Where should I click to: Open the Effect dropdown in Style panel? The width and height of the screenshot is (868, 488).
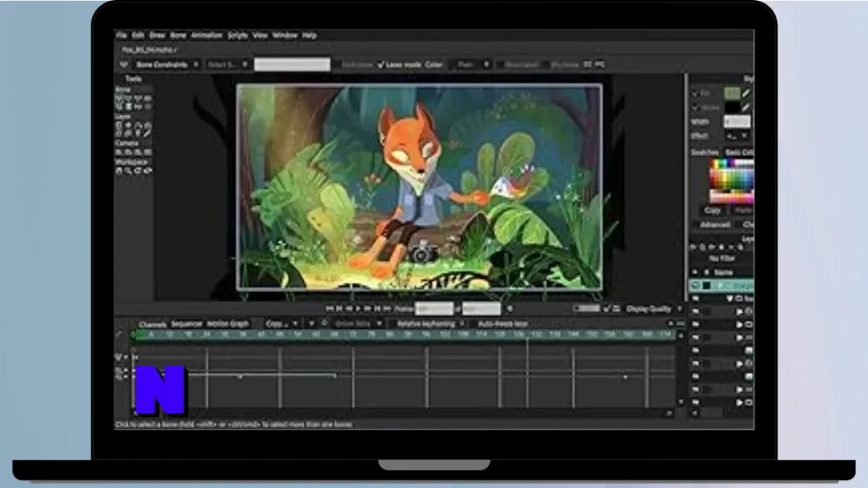tap(737, 136)
